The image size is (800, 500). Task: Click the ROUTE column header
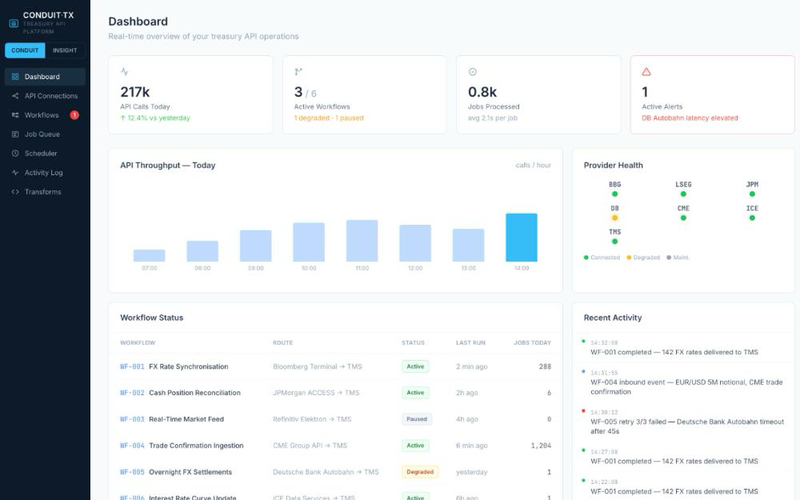click(x=283, y=343)
